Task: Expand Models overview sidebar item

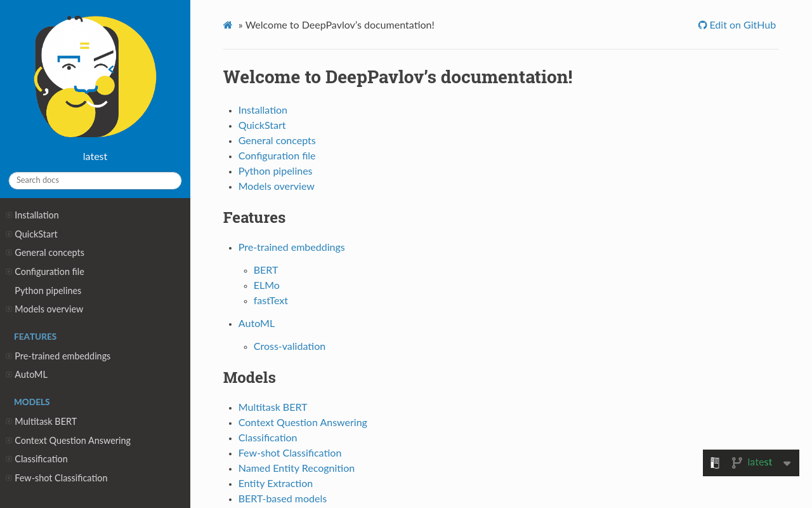Action: [9, 309]
